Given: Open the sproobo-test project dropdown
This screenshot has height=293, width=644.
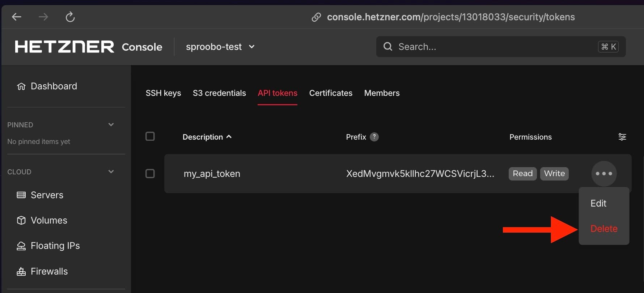Looking at the screenshot, I should pos(220,47).
